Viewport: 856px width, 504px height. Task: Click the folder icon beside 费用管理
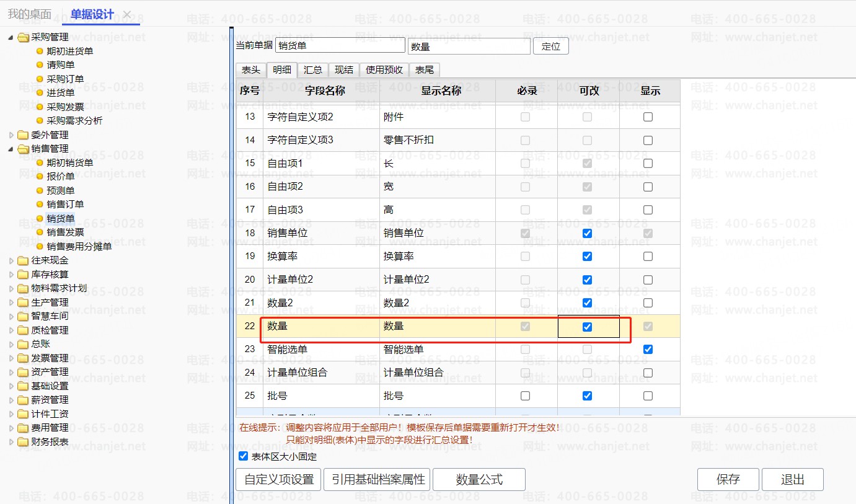24,428
